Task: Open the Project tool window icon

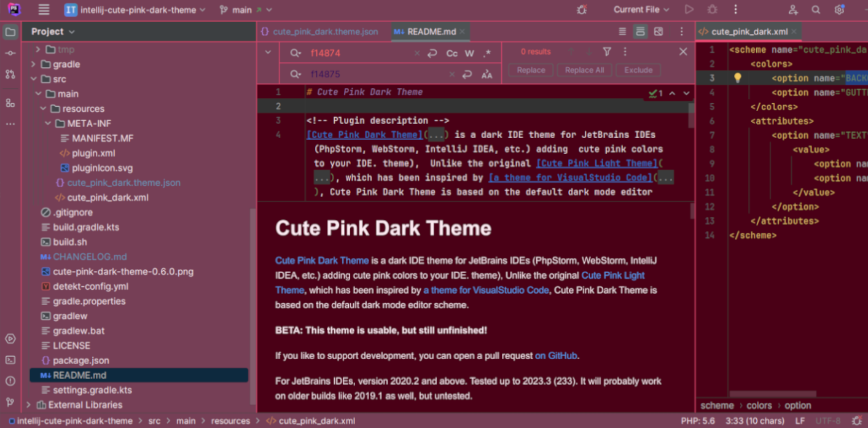Action: coord(10,32)
